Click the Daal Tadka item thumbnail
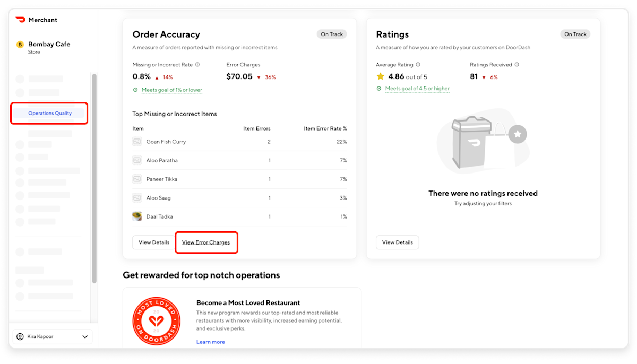Image resolution: width=637 pixels, height=364 pixels. (x=137, y=216)
